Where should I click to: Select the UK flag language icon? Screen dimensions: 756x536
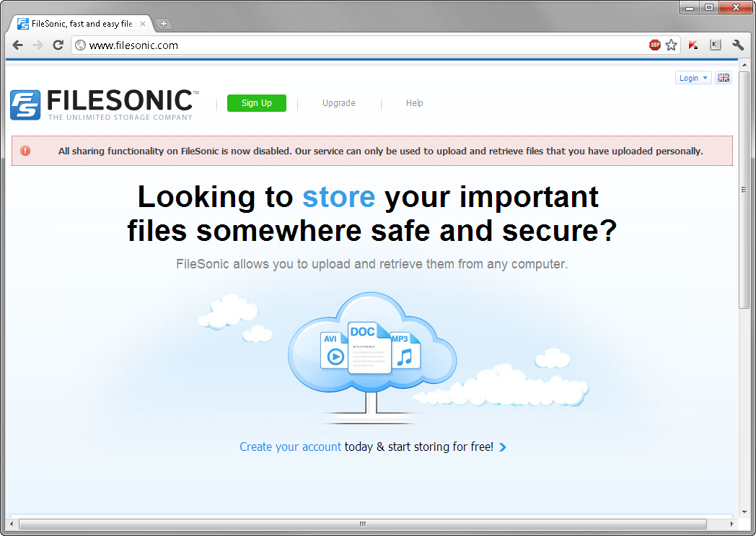[x=724, y=78]
